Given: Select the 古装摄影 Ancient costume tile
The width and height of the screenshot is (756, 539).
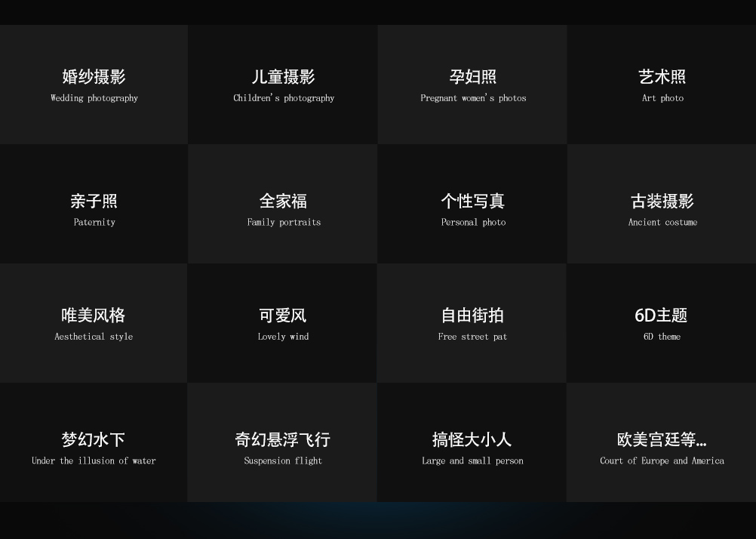Looking at the screenshot, I should click(x=662, y=204).
